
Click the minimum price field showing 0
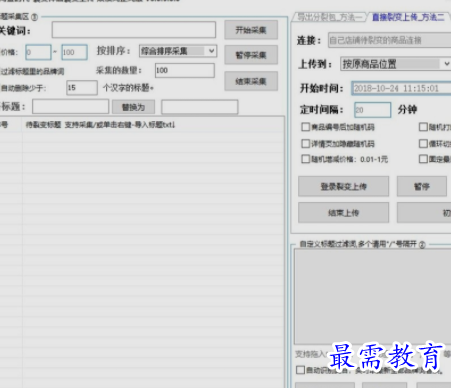pos(38,52)
